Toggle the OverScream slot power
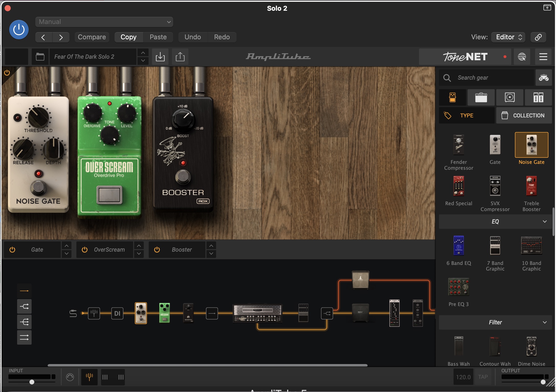Screen dimensions: 556x392 pos(85,250)
